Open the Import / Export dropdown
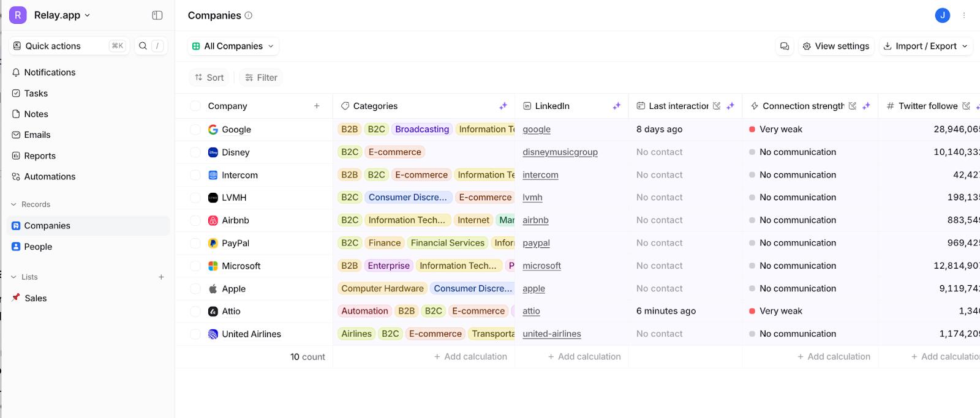This screenshot has height=418, width=980. [926, 46]
